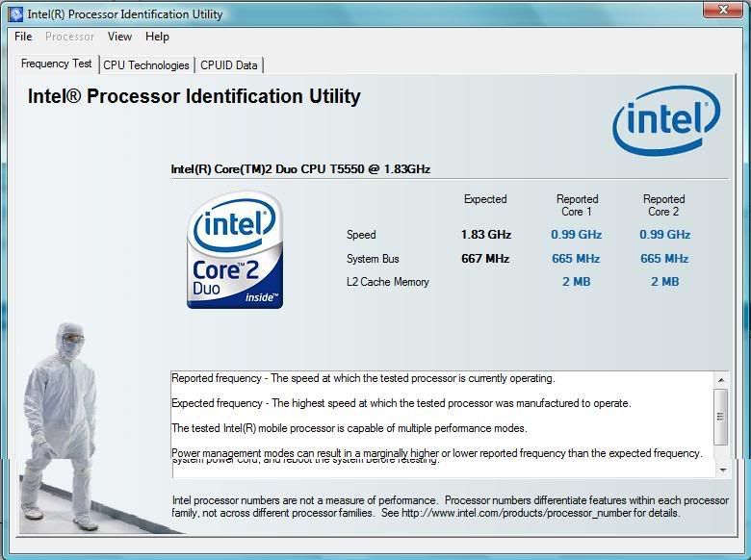Click the Intel Core 2 Duo badge

coord(235,250)
